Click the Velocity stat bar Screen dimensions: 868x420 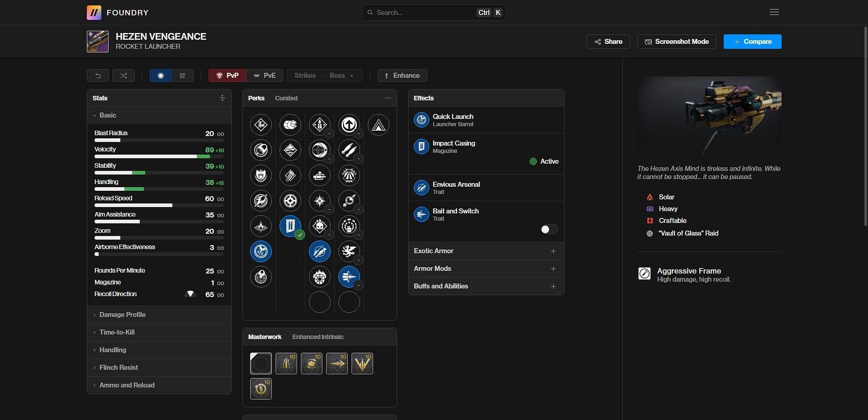pyautogui.click(x=159, y=156)
